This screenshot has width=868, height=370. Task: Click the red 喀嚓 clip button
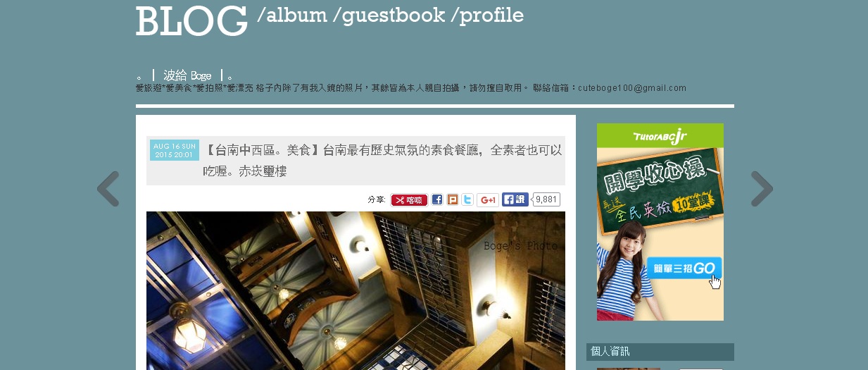(x=409, y=200)
